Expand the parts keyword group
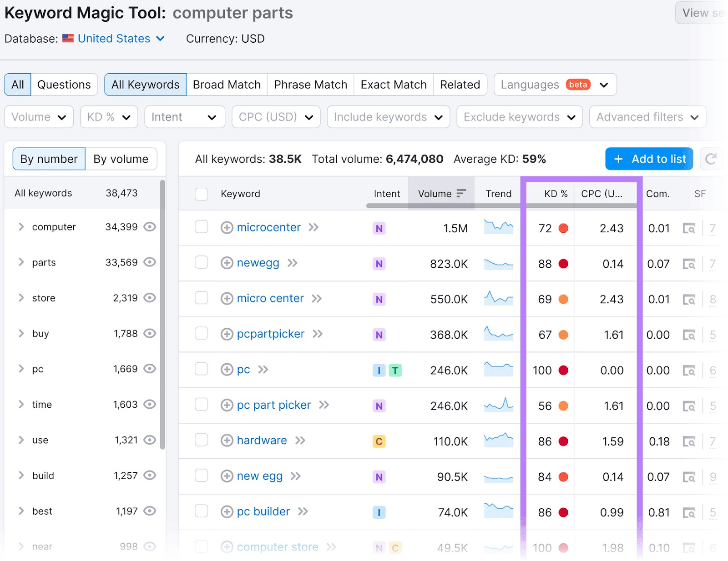Screen dimensions: 728x561 click(x=21, y=262)
